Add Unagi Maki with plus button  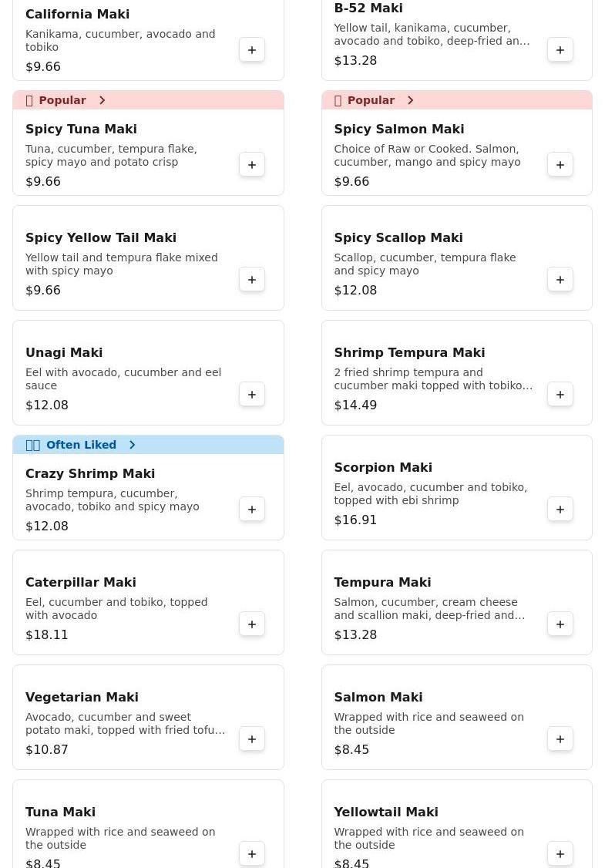pos(252,395)
